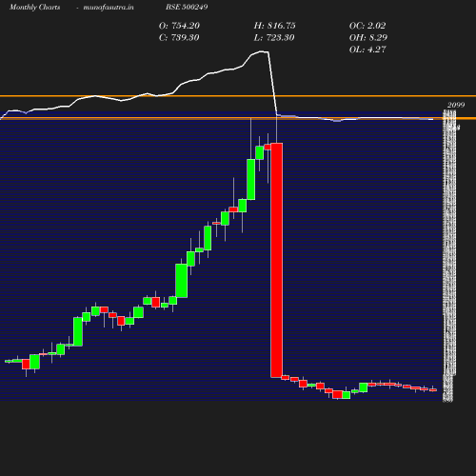Click the 'Monthly Charts' title text
476x476 pixels.
click(35, 7)
